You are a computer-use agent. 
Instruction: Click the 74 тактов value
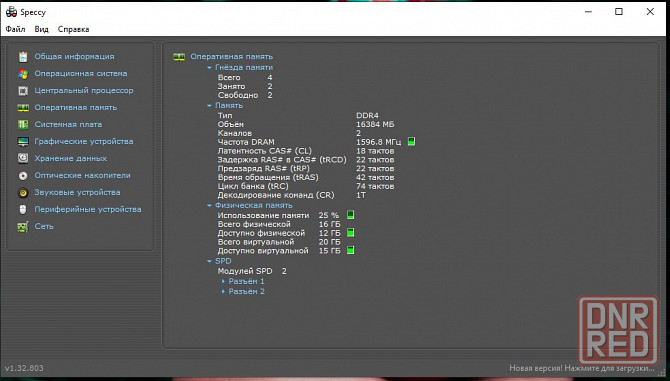375,186
